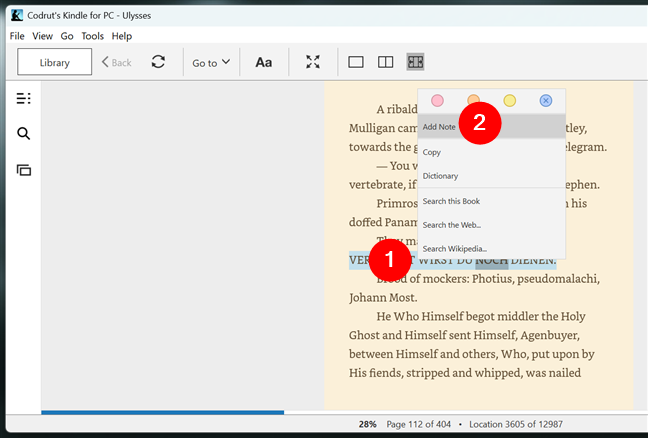Select Add Note from the context menu
Screen dimensions: 648x438
(440, 127)
